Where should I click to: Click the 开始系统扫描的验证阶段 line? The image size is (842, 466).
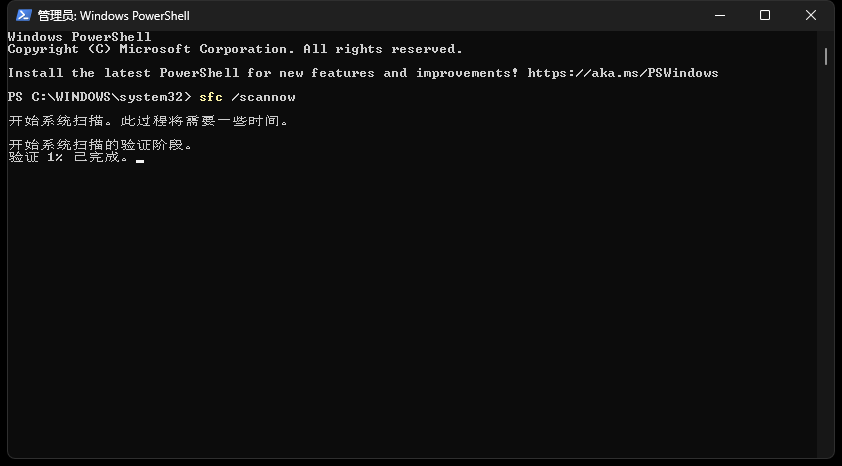pos(99,145)
